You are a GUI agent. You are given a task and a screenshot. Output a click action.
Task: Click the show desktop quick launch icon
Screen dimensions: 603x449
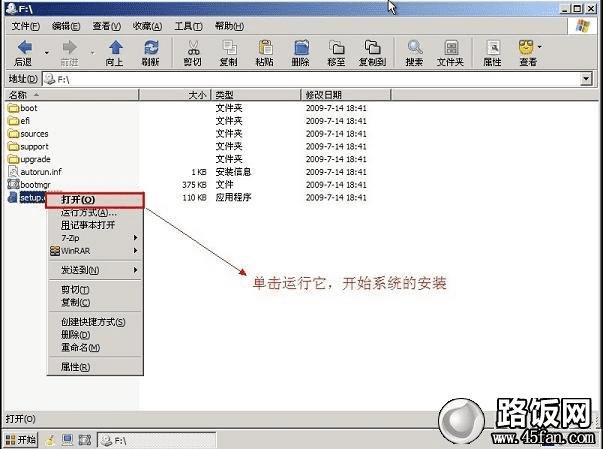[68, 440]
